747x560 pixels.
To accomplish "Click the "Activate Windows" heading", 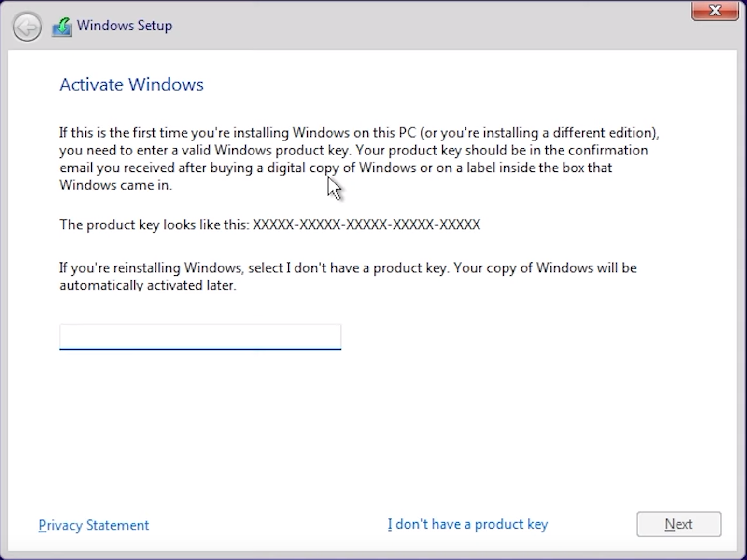I will pyautogui.click(x=131, y=85).
